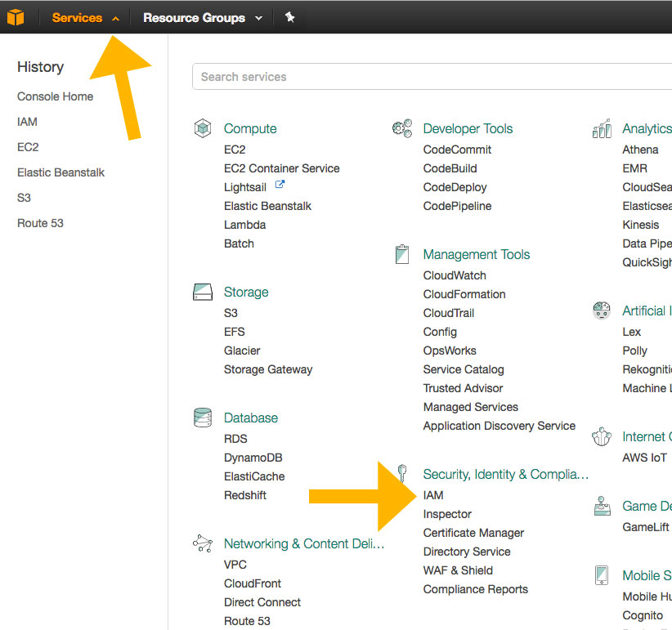This screenshot has width=672, height=630.
Task: Open the Batch service
Action: pos(239,244)
